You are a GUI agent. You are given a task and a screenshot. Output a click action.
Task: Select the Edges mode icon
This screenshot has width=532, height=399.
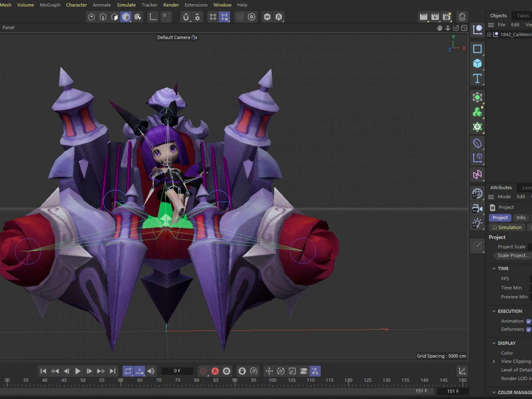click(103, 17)
